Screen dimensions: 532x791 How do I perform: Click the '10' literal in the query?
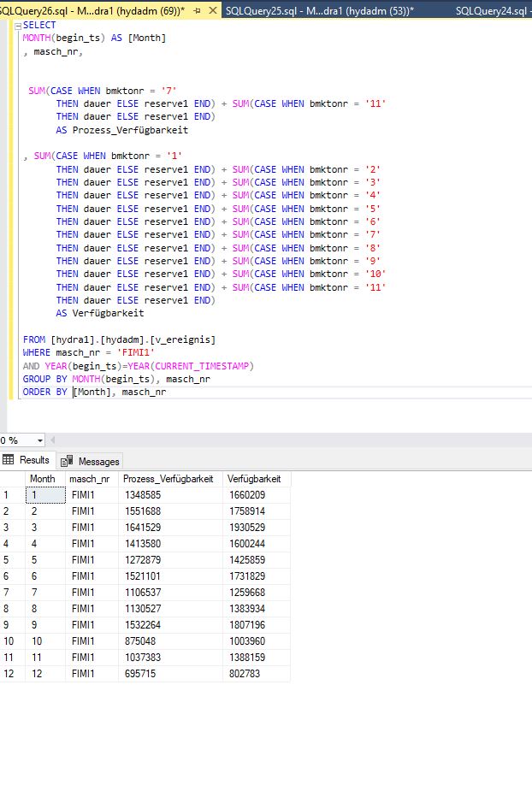(x=375, y=274)
